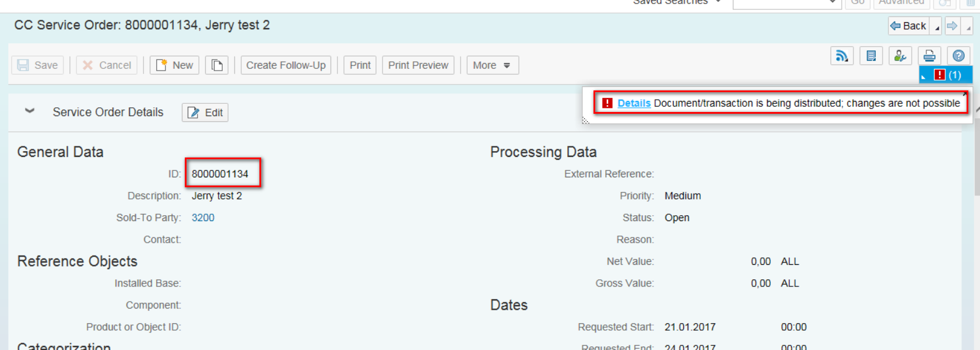Screen dimensions: 980x350
Task: Go Back to previous page
Action: [x=909, y=26]
